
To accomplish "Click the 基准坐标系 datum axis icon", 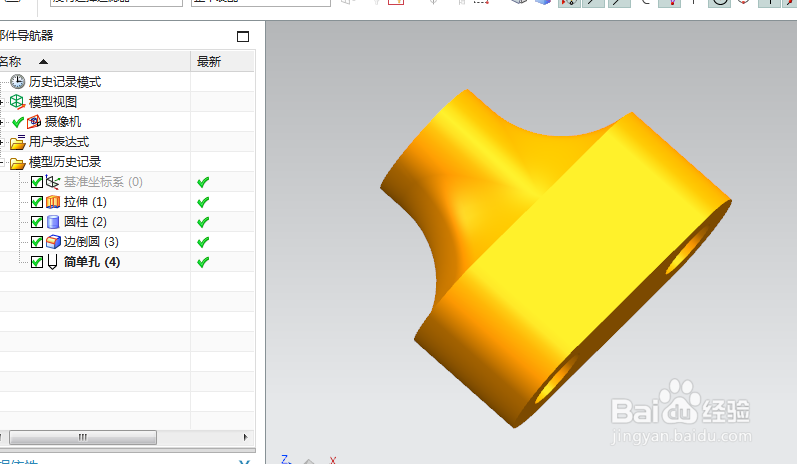I will [53, 182].
